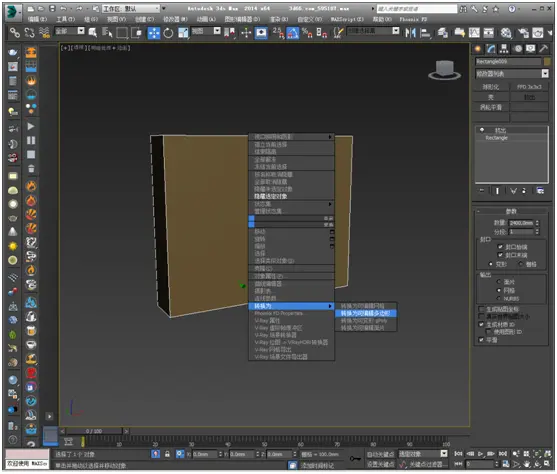Click 隐藏选定对象 in the context menu
This screenshot has width=557, height=474.
coord(270,196)
